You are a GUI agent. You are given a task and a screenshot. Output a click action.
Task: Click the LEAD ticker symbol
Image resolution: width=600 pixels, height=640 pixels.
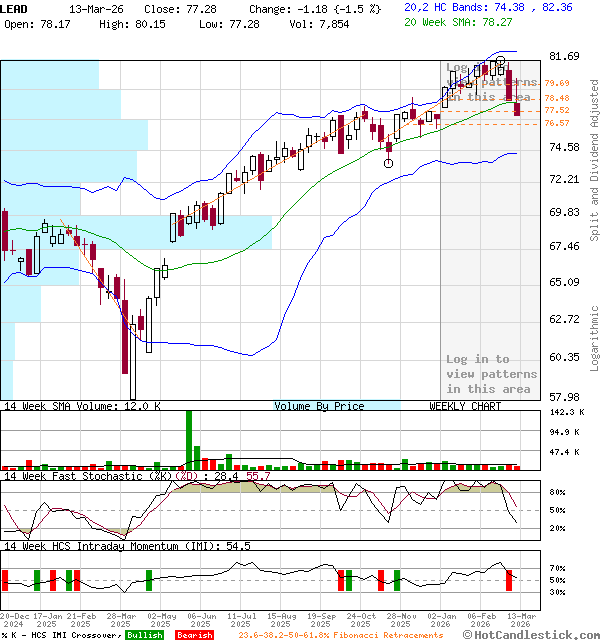pyautogui.click(x=15, y=7)
